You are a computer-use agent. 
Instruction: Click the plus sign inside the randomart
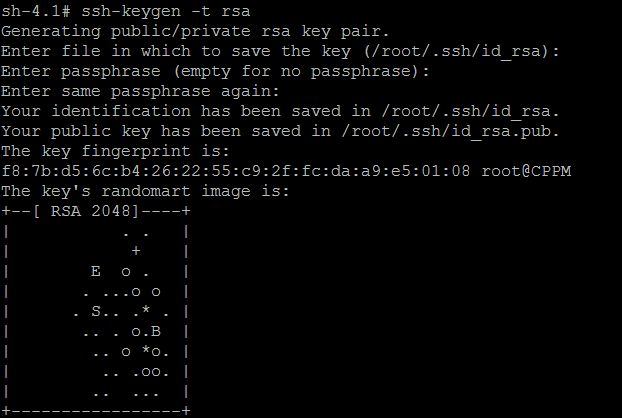(136, 251)
